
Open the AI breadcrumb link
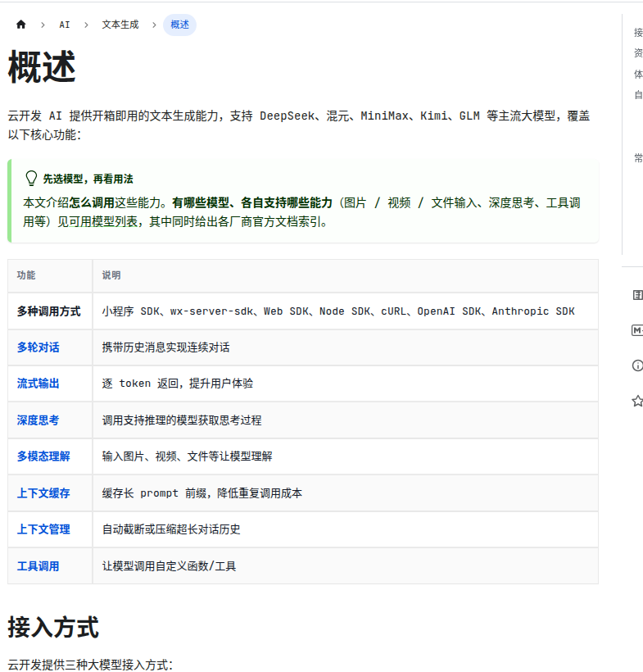[64, 25]
